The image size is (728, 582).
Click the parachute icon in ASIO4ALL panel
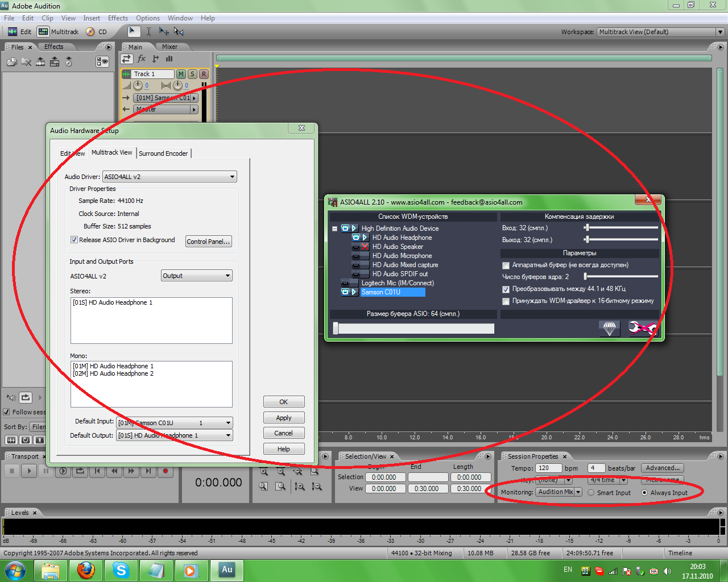609,328
